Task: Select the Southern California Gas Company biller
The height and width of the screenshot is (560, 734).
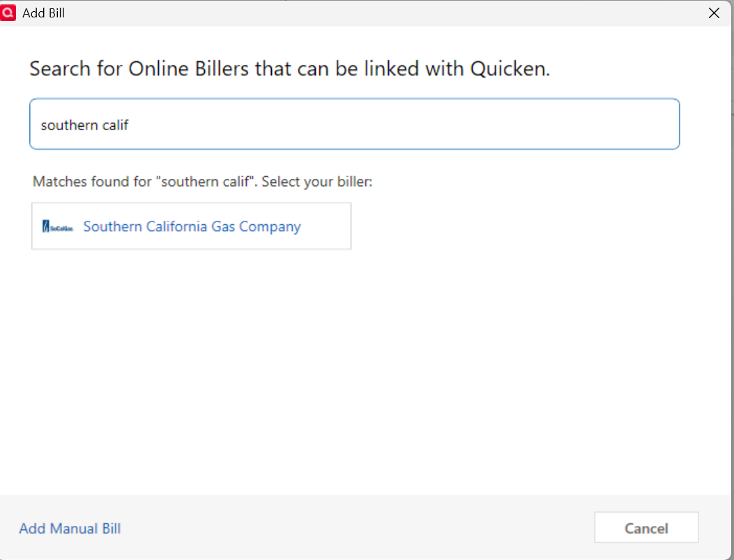Action: [192, 226]
